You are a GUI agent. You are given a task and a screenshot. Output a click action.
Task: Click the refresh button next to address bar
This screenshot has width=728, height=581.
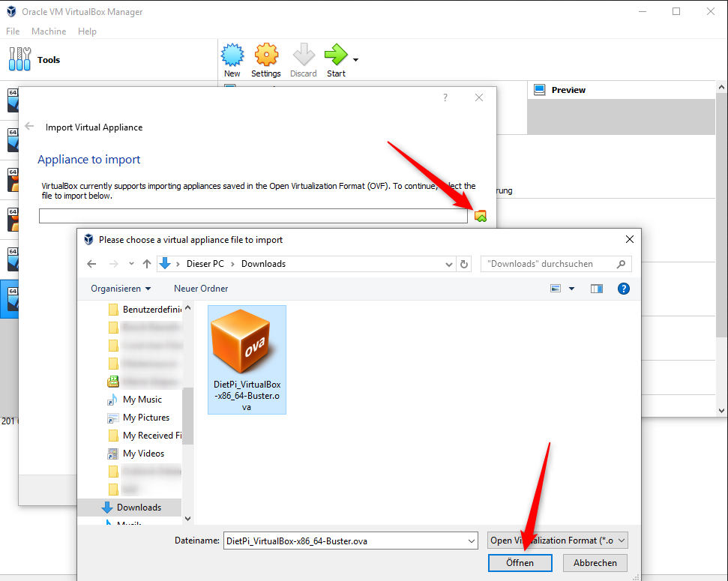click(464, 264)
